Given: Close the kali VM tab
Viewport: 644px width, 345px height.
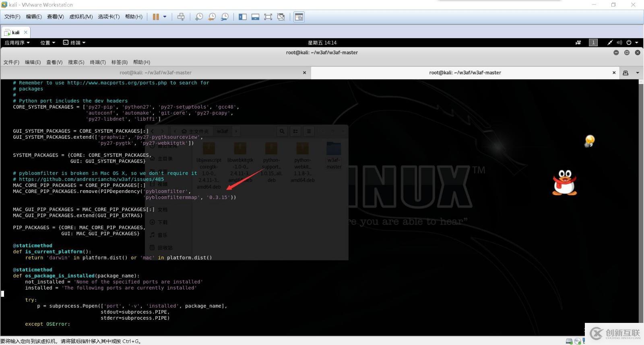Looking at the screenshot, I should point(26,32).
